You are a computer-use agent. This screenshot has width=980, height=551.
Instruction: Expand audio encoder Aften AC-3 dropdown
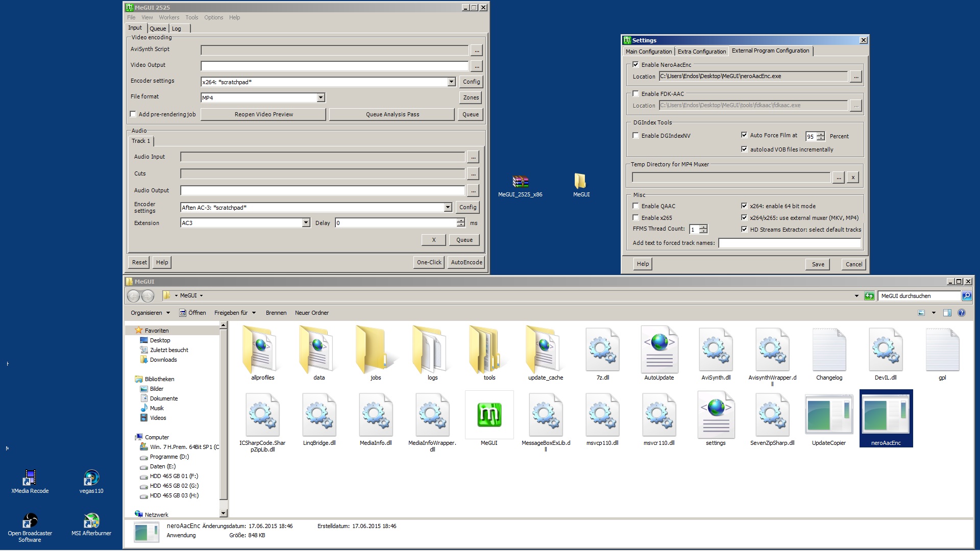tap(448, 207)
